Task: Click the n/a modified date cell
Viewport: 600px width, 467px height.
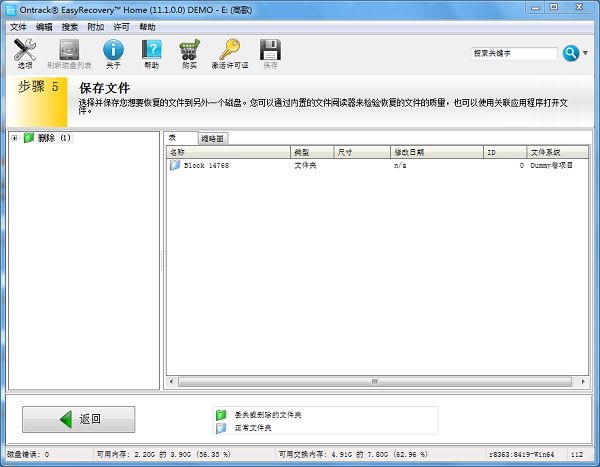Action: point(400,165)
